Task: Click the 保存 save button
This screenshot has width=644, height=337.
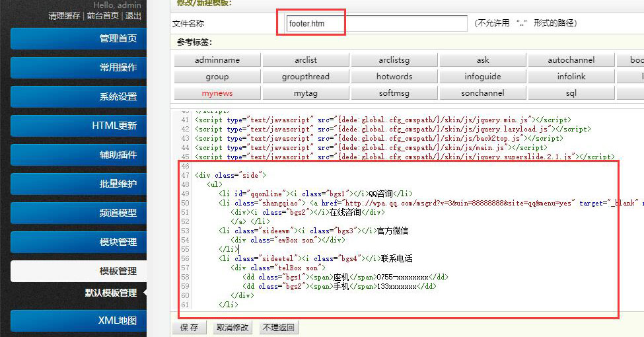Action: pyautogui.click(x=190, y=328)
